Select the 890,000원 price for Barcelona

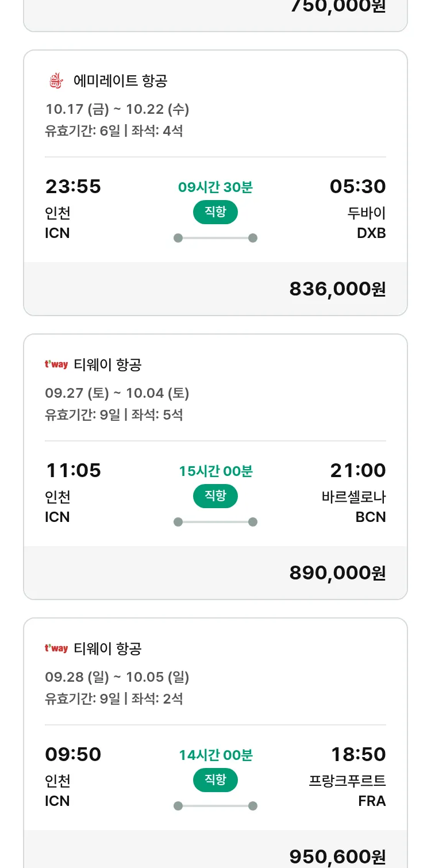337,573
